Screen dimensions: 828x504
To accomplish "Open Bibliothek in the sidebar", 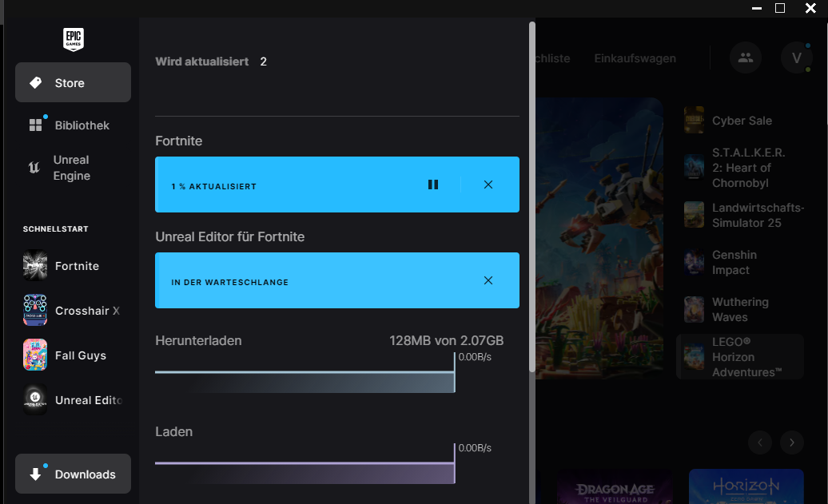I will [73, 125].
